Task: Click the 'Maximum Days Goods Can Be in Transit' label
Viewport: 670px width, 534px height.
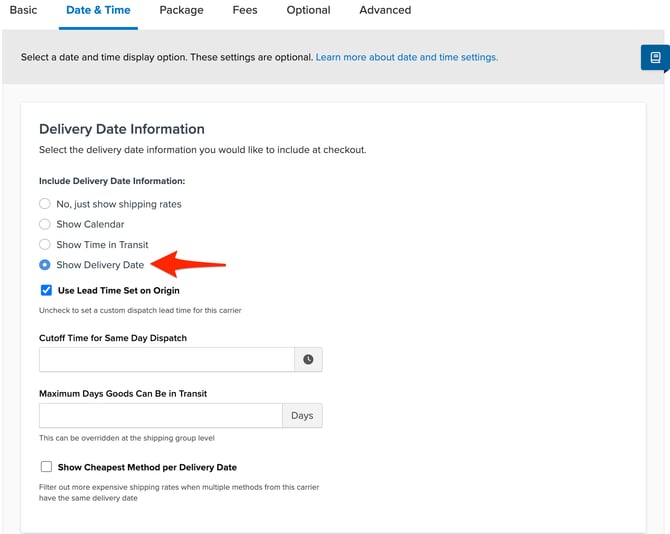Action: [x=123, y=394]
